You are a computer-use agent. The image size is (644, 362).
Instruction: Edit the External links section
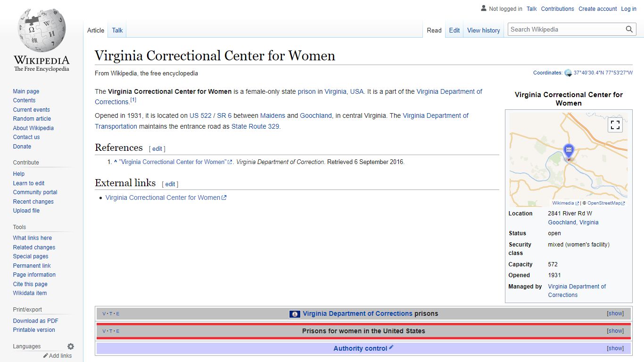click(170, 184)
